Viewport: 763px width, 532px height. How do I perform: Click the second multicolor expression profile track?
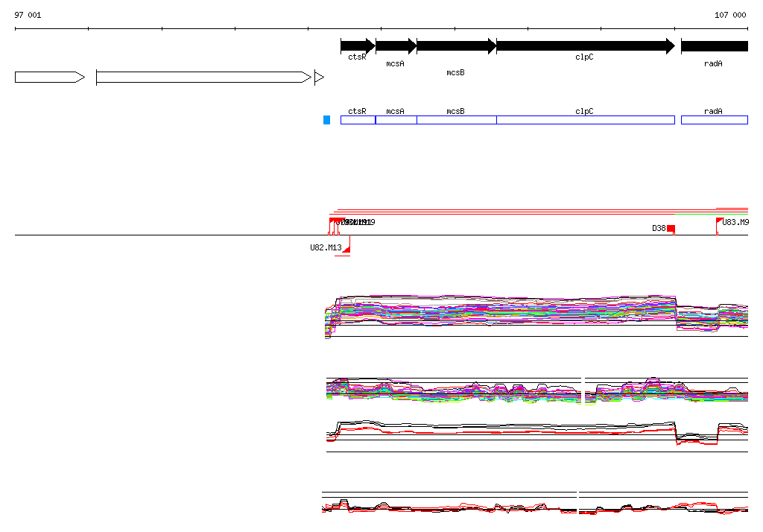pyautogui.click(x=537, y=391)
